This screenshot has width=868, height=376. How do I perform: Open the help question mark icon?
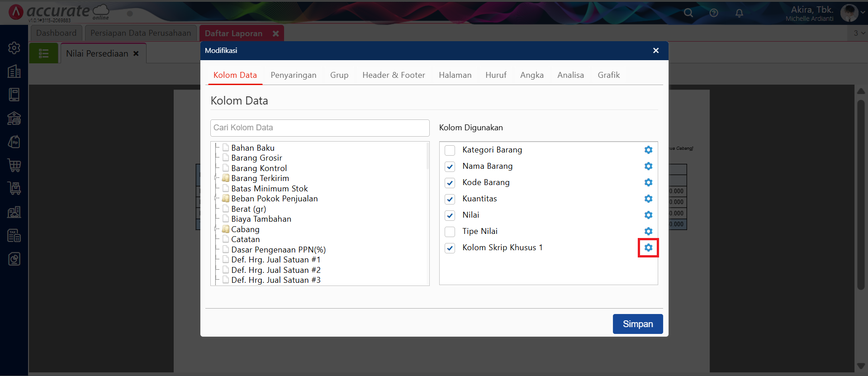[x=714, y=13]
